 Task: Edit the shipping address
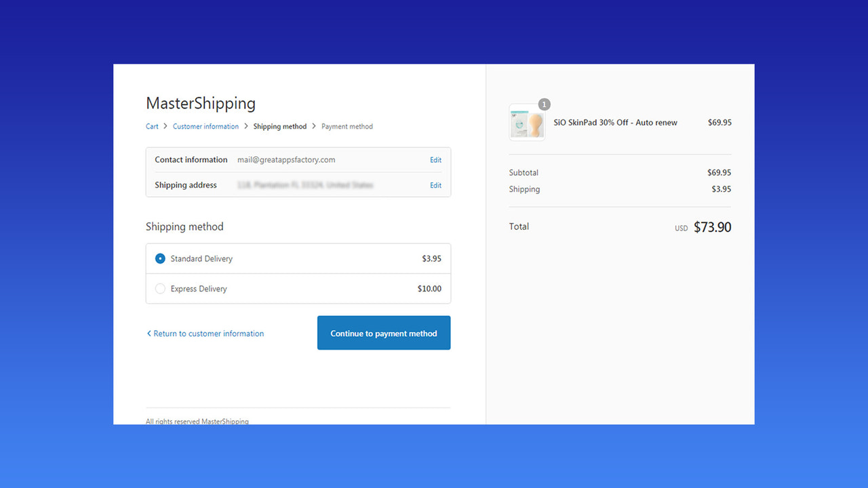pyautogui.click(x=435, y=185)
